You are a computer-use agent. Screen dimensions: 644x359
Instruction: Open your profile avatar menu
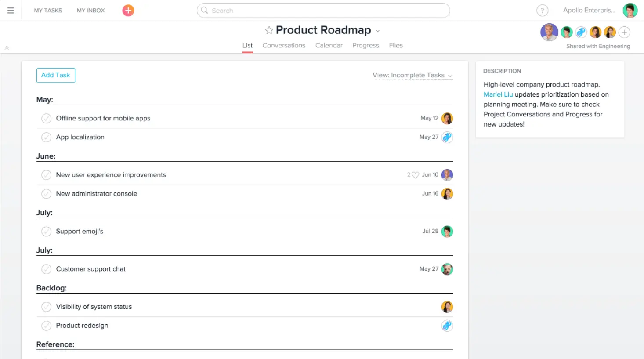[630, 10]
